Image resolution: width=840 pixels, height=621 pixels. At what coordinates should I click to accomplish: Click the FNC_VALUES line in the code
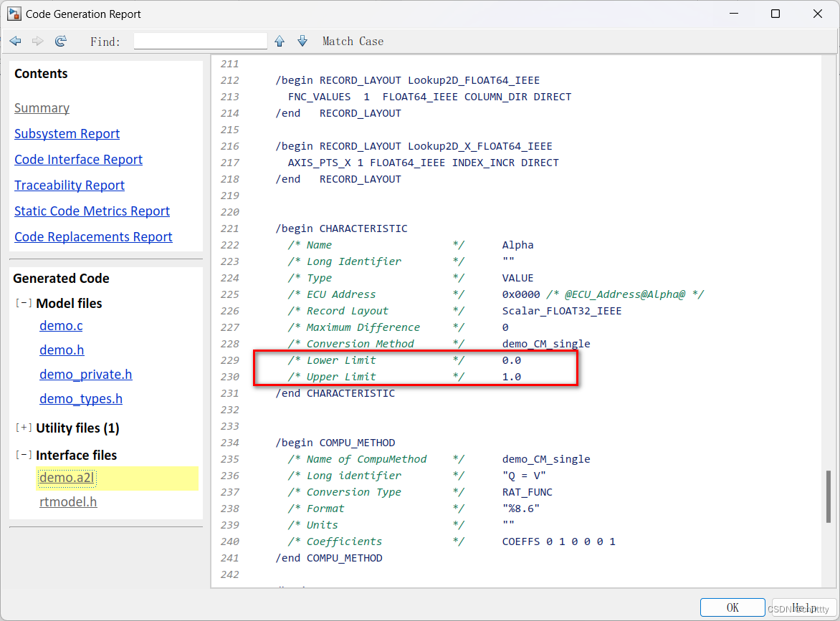tap(429, 97)
